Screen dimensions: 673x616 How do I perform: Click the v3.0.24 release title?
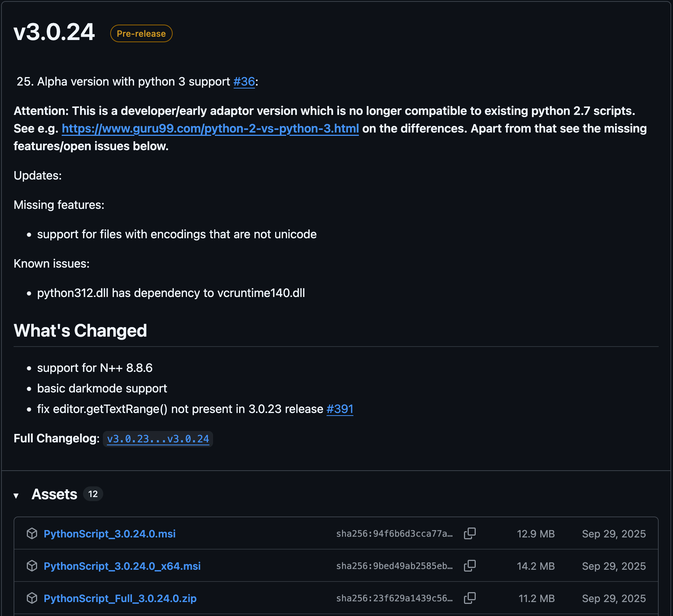coord(54,32)
